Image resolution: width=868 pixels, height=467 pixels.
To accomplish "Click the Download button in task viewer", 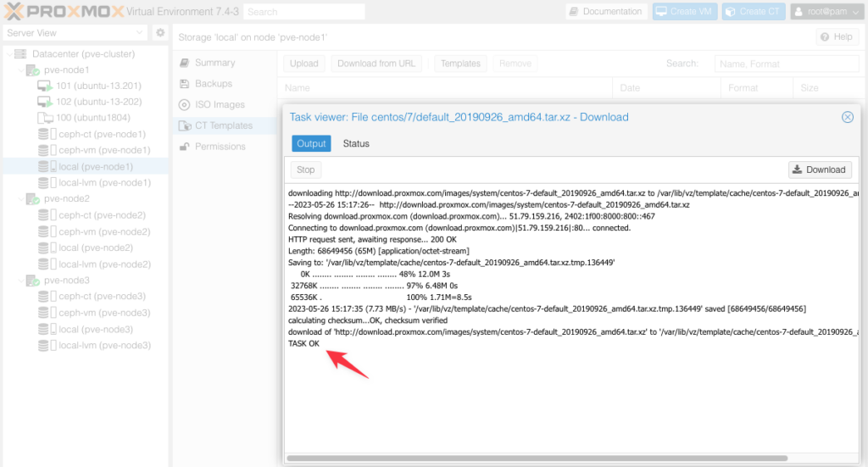I will pyautogui.click(x=820, y=170).
